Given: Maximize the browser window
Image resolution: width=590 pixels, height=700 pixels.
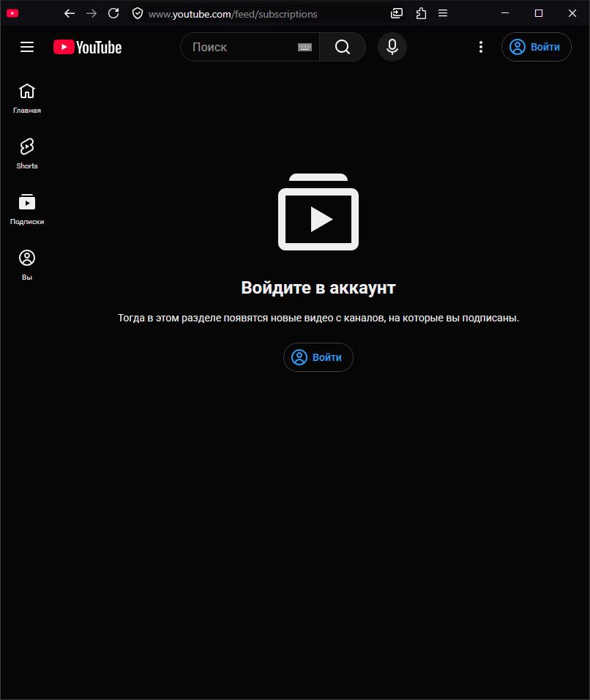Looking at the screenshot, I should [x=539, y=13].
